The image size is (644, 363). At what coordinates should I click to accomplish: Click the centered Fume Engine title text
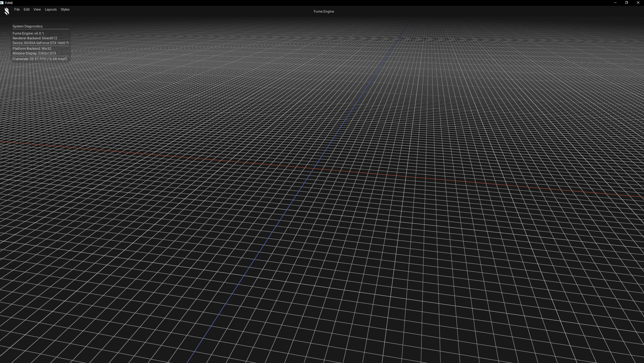click(324, 11)
